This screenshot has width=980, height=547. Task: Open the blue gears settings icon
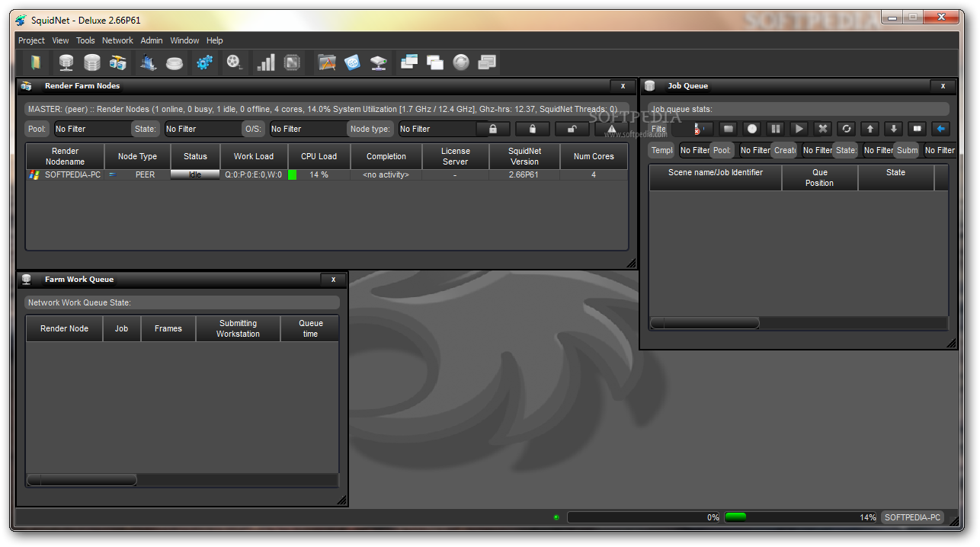[x=204, y=62]
